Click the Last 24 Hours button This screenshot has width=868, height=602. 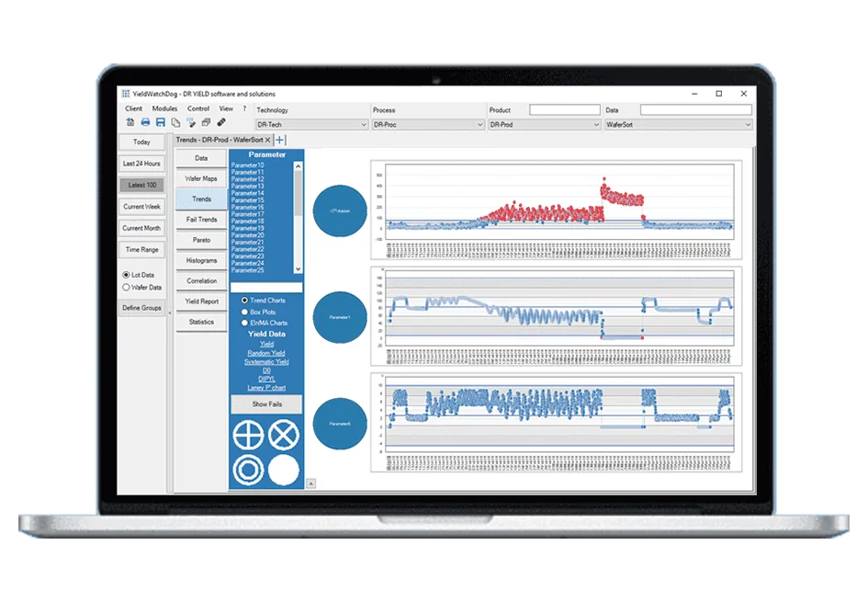[x=141, y=164]
